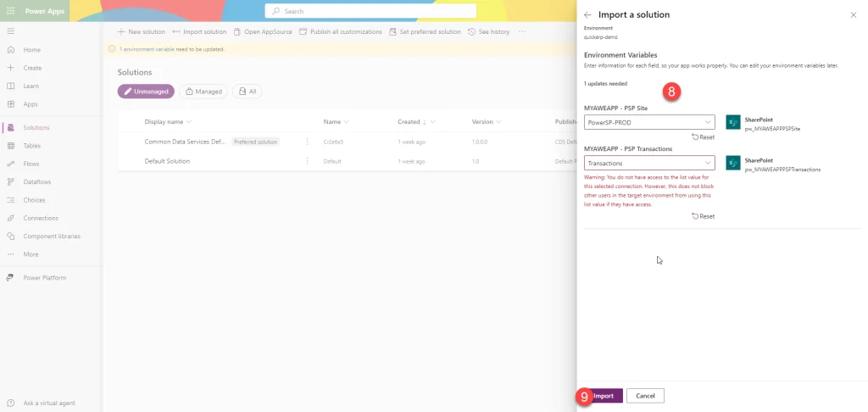
Task: Click the Component libraries icon
Action: (x=10, y=236)
